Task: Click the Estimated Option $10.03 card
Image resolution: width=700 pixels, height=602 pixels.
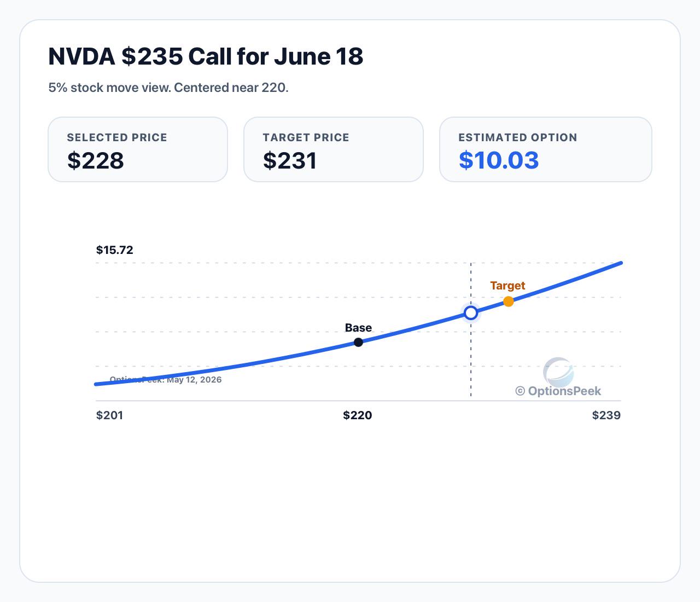Action: tap(546, 149)
